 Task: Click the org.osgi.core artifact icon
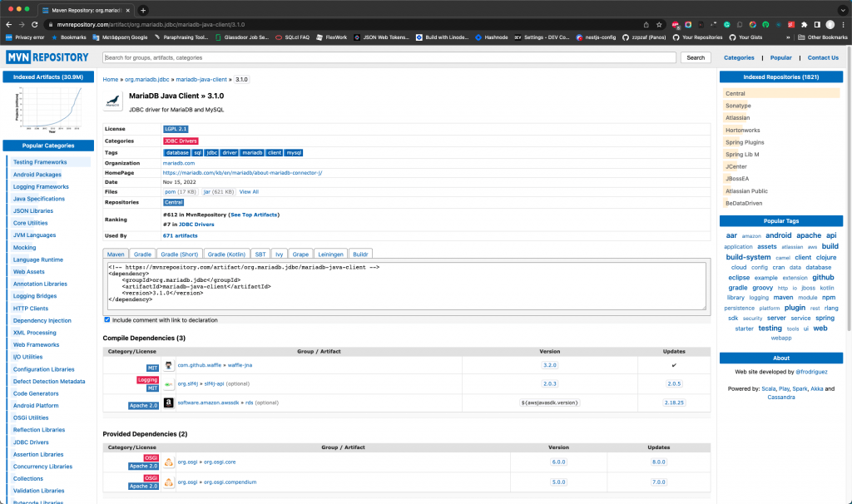[x=168, y=462]
